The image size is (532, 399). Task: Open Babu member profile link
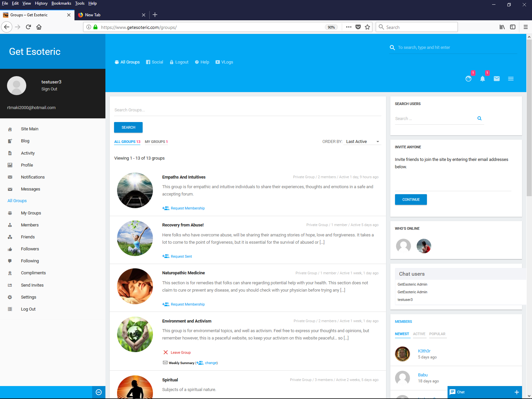coord(423,375)
